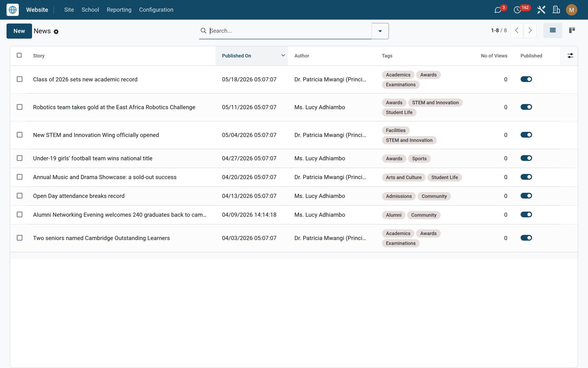
Task: Click the Alumni tag
Action: click(394, 215)
